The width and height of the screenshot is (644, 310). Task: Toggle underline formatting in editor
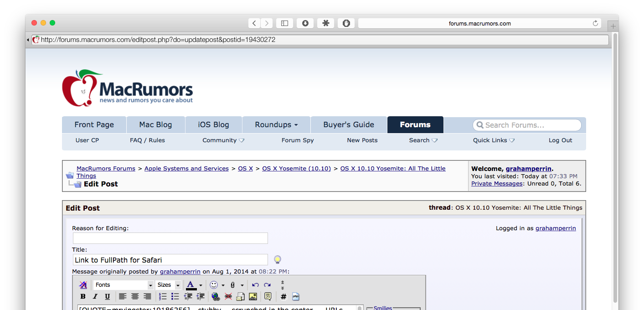108,297
